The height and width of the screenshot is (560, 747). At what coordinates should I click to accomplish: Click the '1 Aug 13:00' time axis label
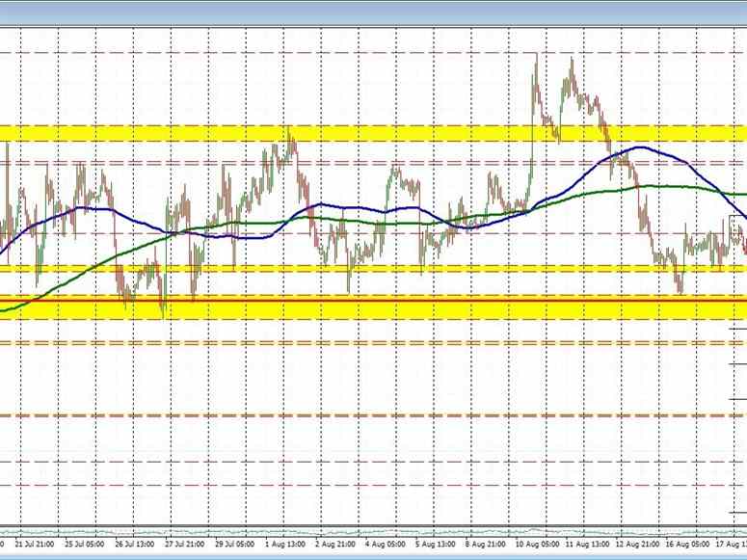285,544
